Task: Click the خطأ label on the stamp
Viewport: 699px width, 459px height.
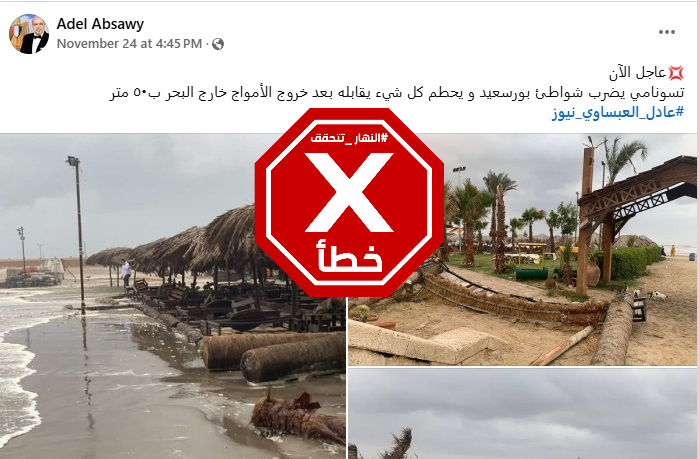Action: pyautogui.click(x=349, y=257)
